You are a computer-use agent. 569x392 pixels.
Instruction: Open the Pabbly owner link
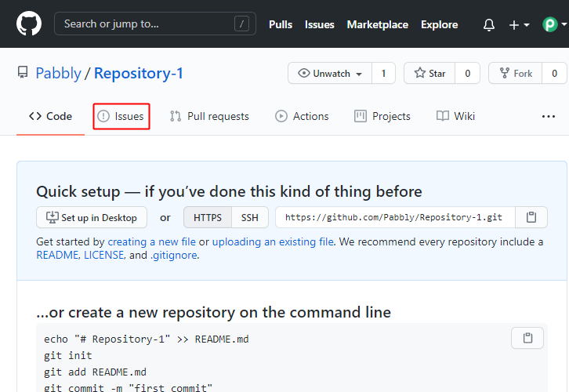(x=59, y=74)
